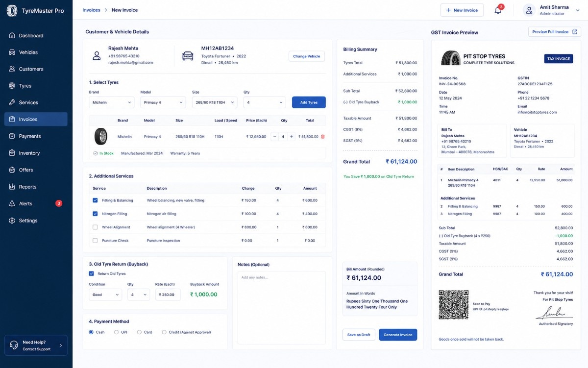Screen dimensions: 588x368
Task: Delete Michelin Primacy 4 row via trash icon
Action: [322, 137]
